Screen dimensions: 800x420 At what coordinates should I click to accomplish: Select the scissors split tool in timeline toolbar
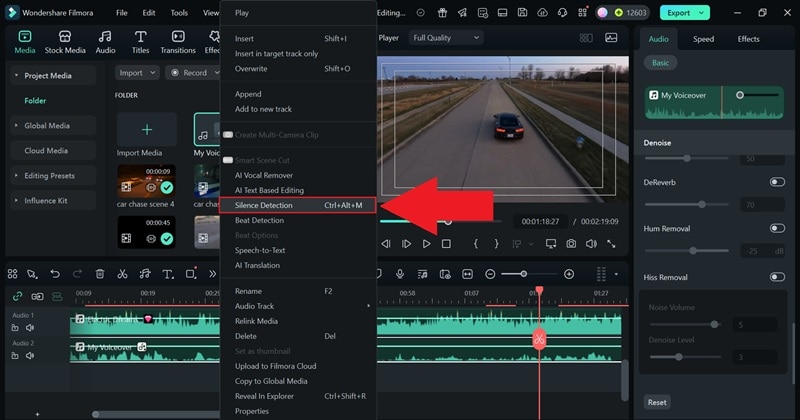pyautogui.click(x=122, y=274)
